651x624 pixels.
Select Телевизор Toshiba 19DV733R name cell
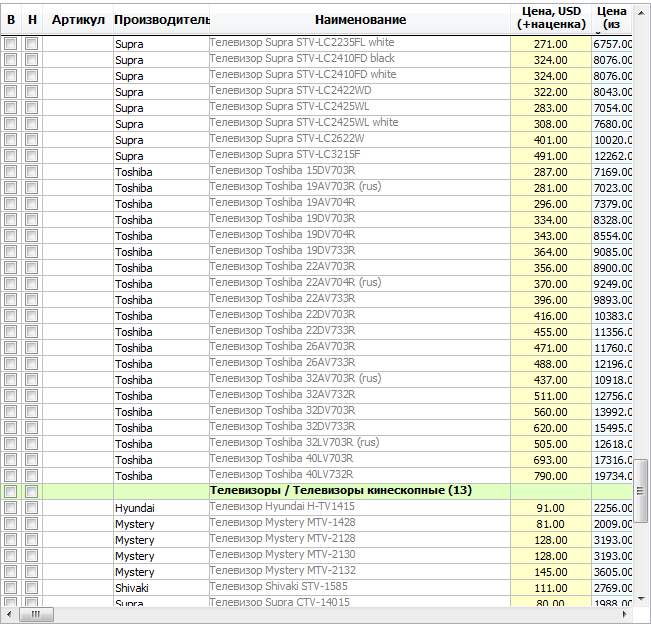(360, 252)
